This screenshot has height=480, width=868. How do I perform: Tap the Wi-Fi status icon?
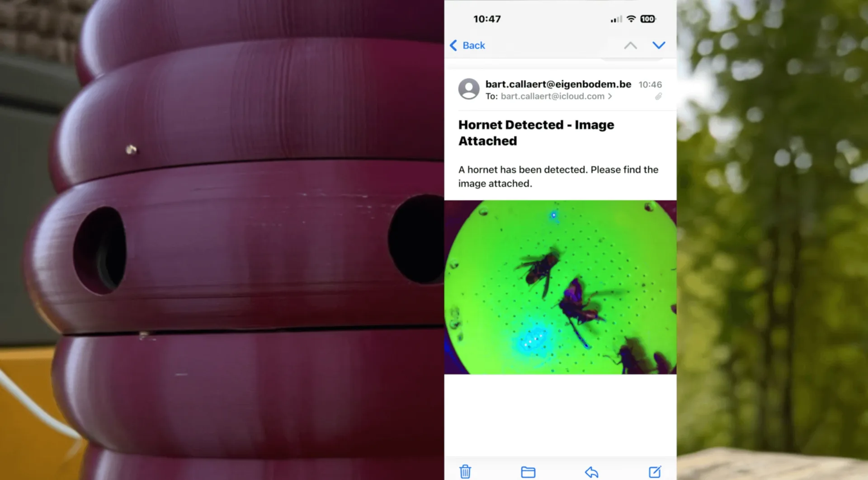click(x=631, y=19)
